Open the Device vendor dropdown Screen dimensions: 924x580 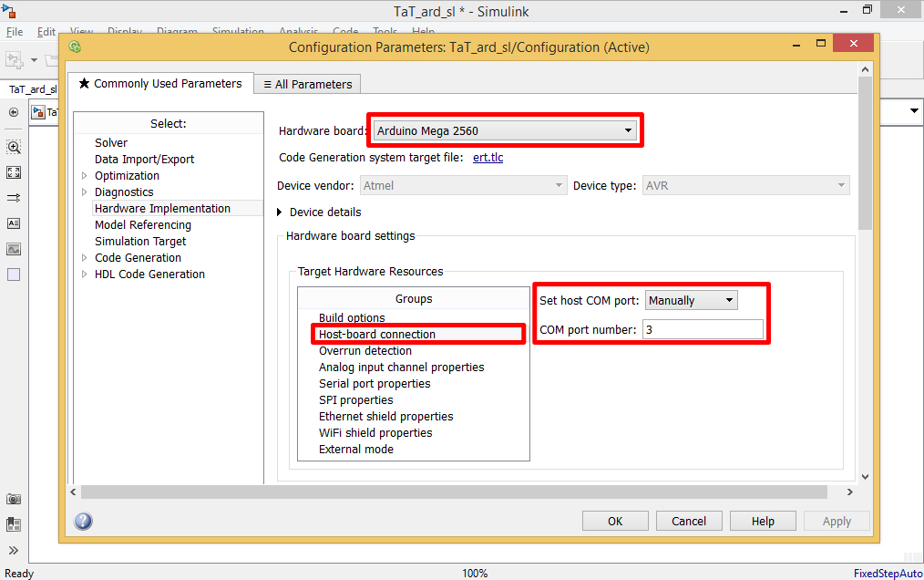click(x=463, y=186)
